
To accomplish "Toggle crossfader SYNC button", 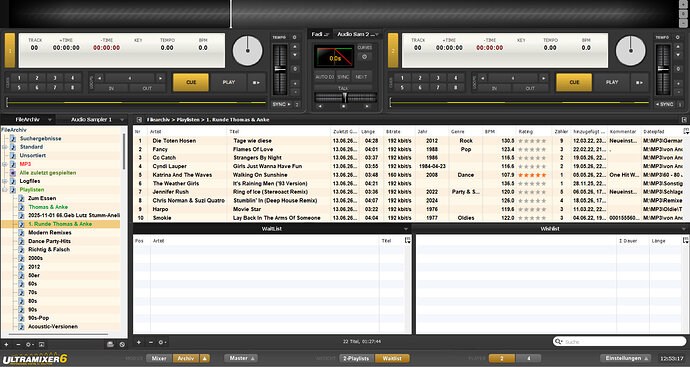I will (x=343, y=77).
